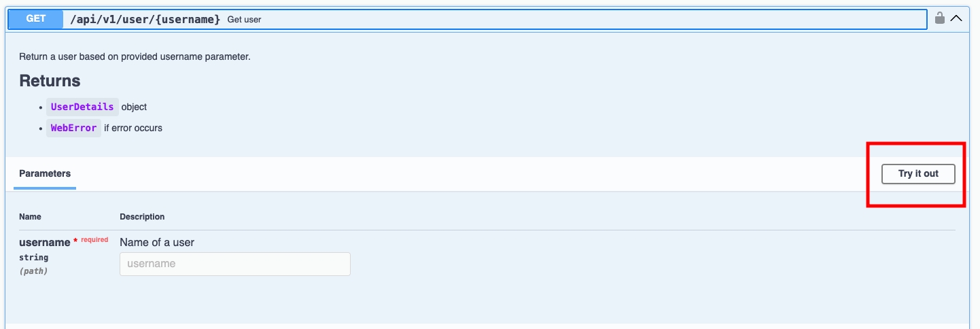Select the Parameters tab
Image resolution: width=980 pixels, height=329 pixels.
pos(45,174)
